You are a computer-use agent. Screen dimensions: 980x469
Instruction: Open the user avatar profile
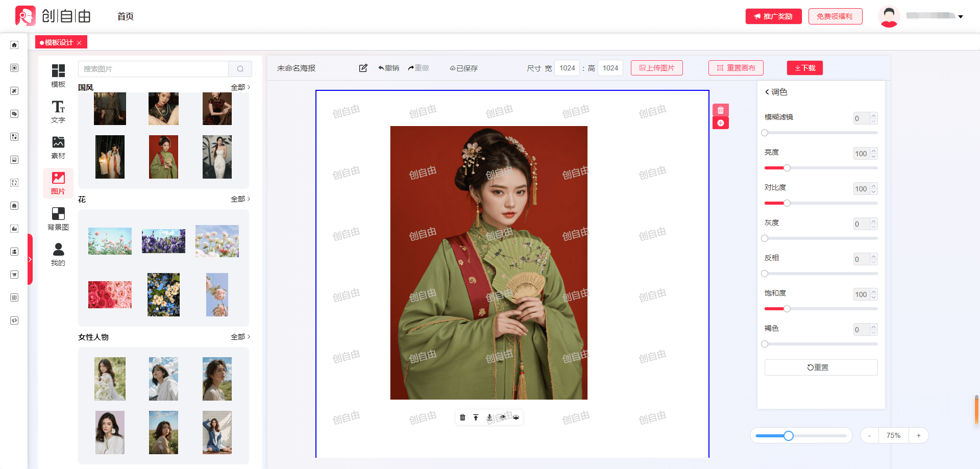(889, 16)
